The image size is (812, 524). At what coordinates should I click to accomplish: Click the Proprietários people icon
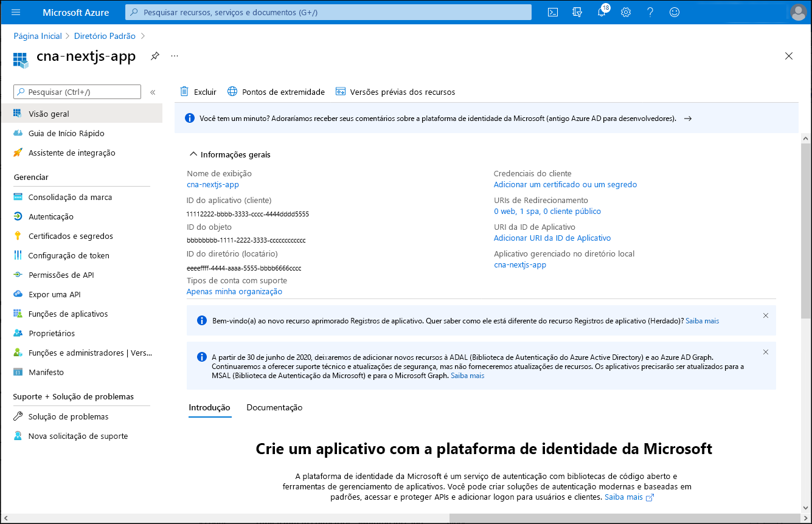click(x=18, y=333)
